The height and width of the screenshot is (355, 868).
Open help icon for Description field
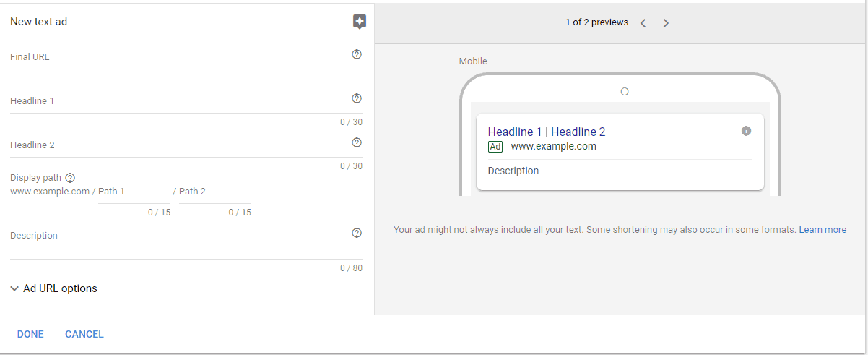coord(356,233)
